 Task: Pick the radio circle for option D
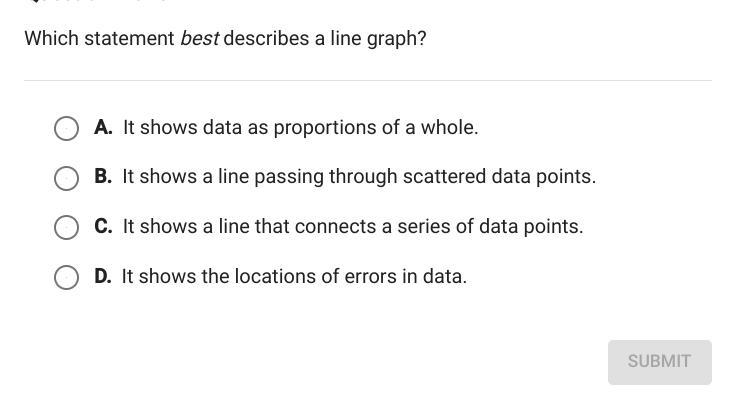[x=66, y=277]
